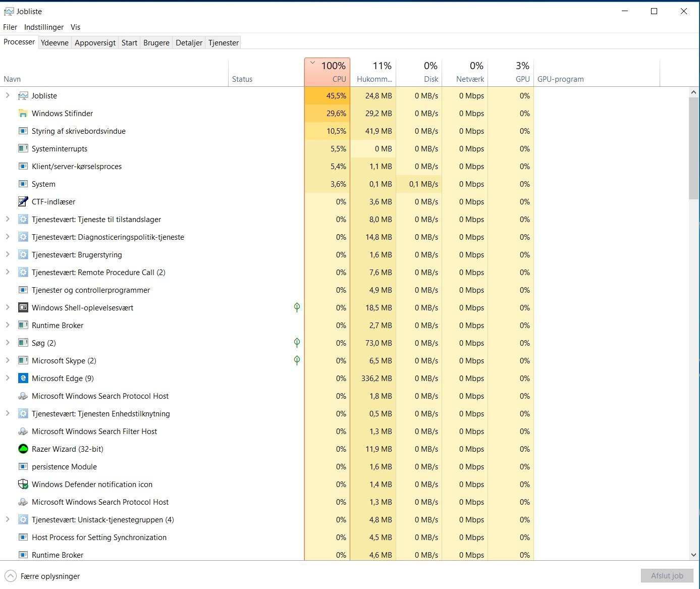Click the Windows Stifinder folder icon

pyautogui.click(x=23, y=114)
